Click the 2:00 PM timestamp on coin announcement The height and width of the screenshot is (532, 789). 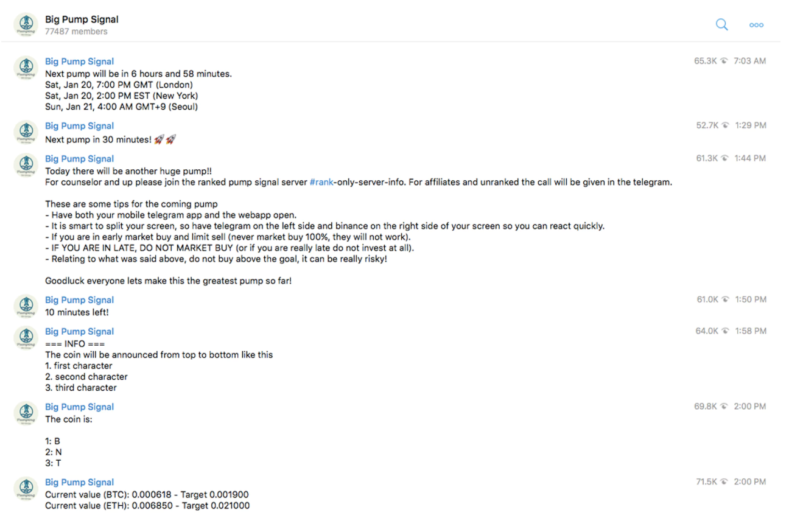[x=750, y=407]
